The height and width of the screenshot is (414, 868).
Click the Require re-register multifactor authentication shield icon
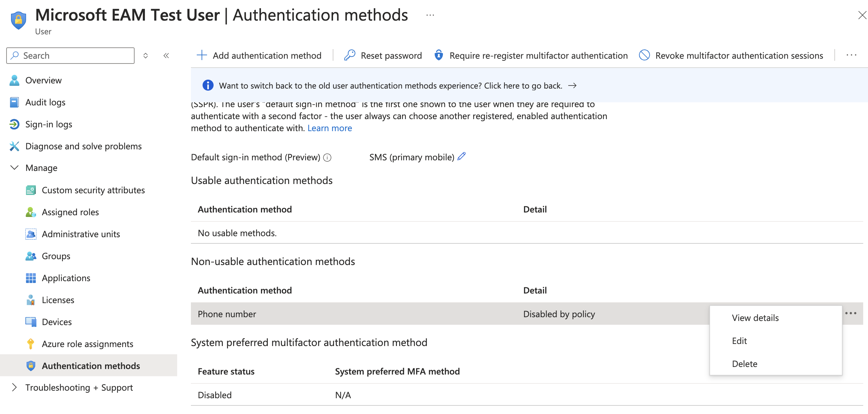pos(438,55)
